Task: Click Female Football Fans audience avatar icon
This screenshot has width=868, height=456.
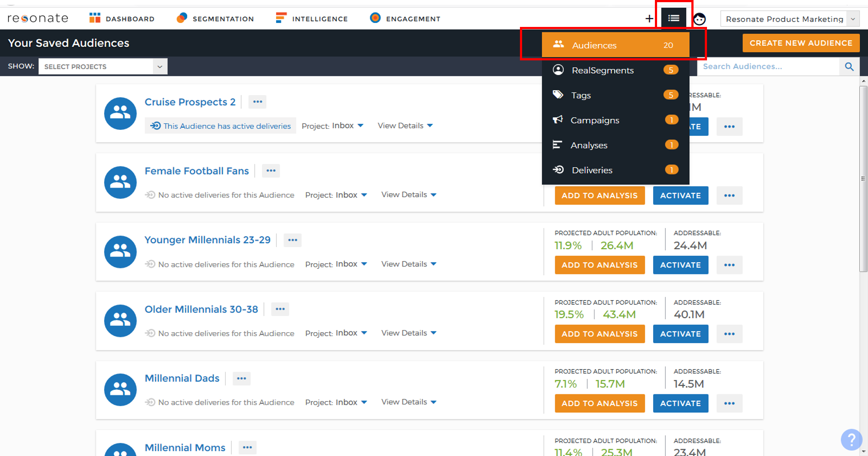Action: pos(120,182)
